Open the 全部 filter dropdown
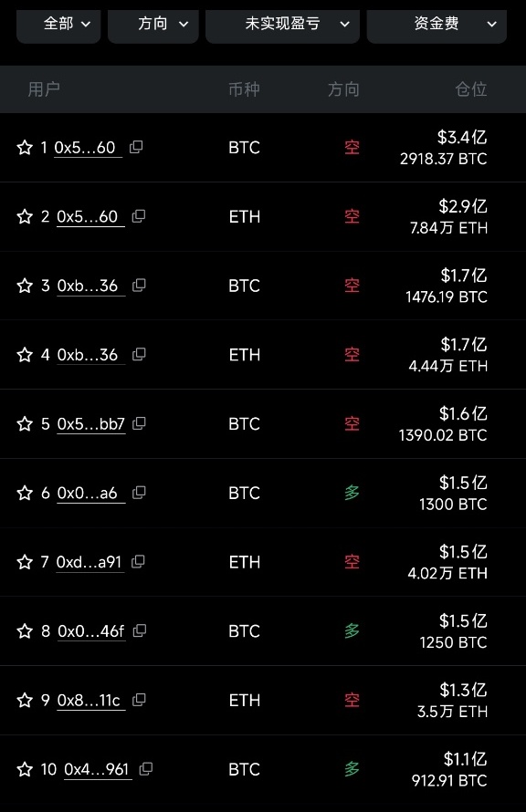The height and width of the screenshot is (812, 526). (x=58, y=25)
